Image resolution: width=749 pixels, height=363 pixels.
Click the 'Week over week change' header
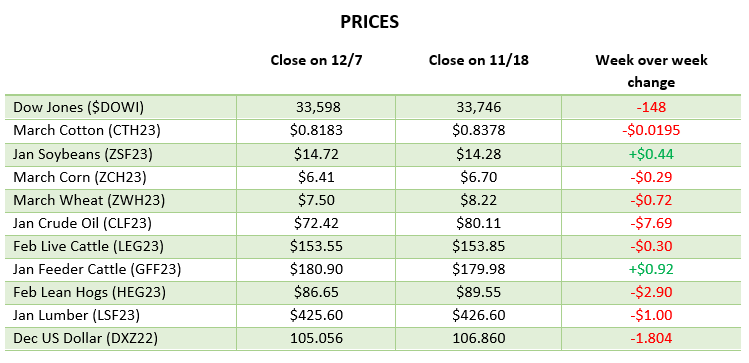[x=651, y=71]
